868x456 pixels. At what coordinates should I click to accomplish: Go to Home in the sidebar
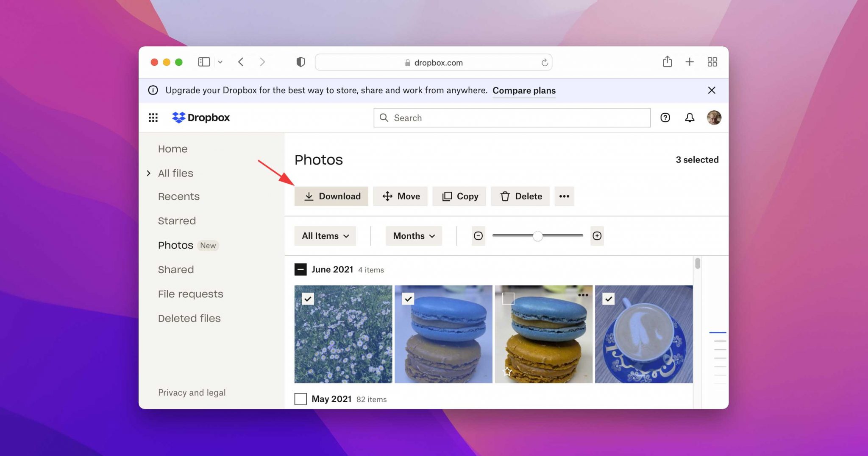[172, 149]
